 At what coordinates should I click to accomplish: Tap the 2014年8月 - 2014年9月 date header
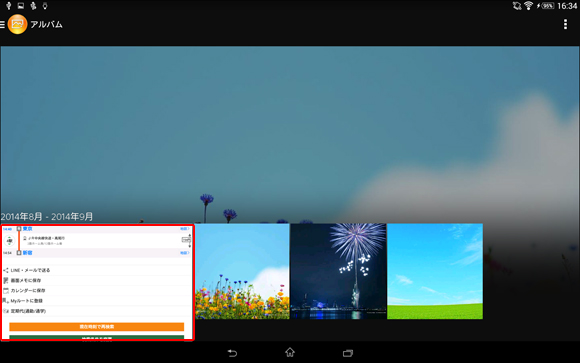(47, 216)
